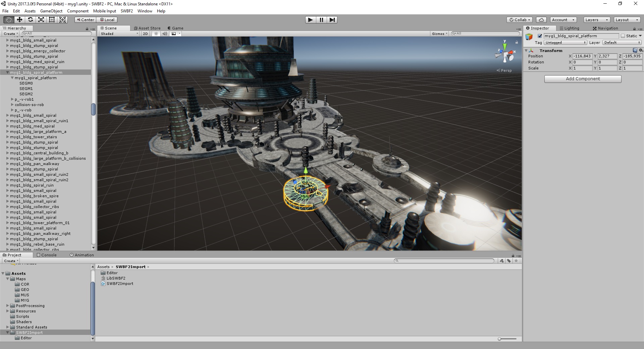644x349 pixels.
Task: Open the SWBF2 menu
Action: point(126,11)
